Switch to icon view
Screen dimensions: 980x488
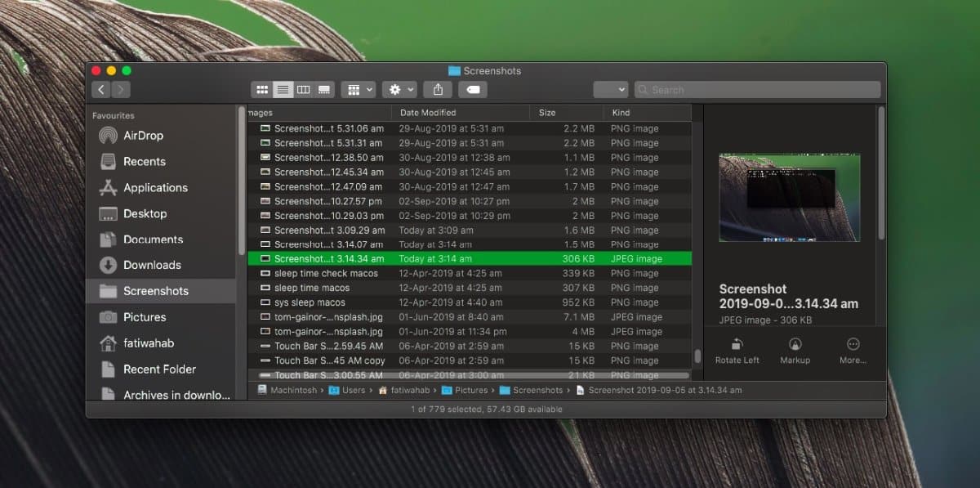pyautogui.click(x=261, y=89)
